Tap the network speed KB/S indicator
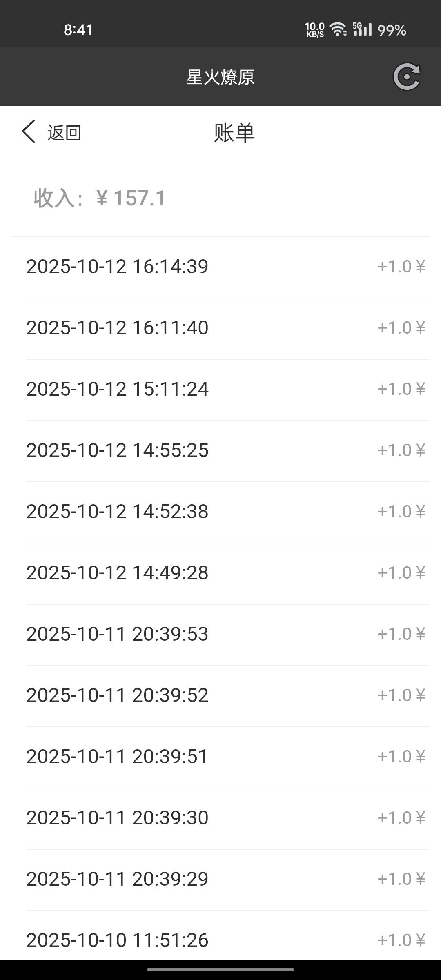 315,30
